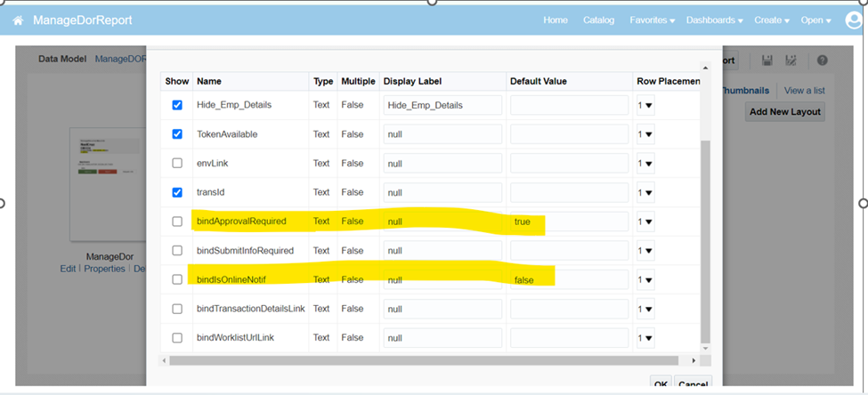868x395 pixels.
Task: Switch to View a list link
Action: [x=804, y=91]
